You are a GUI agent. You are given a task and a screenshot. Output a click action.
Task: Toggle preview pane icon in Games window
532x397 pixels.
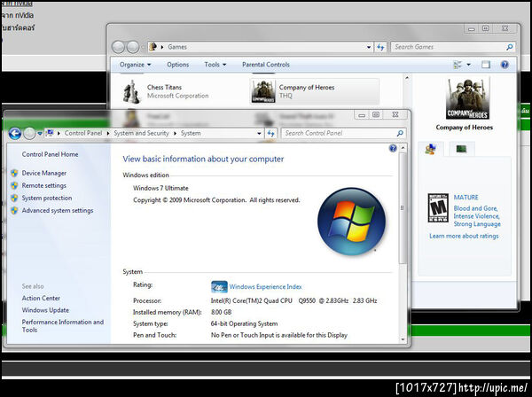(486, 65)
